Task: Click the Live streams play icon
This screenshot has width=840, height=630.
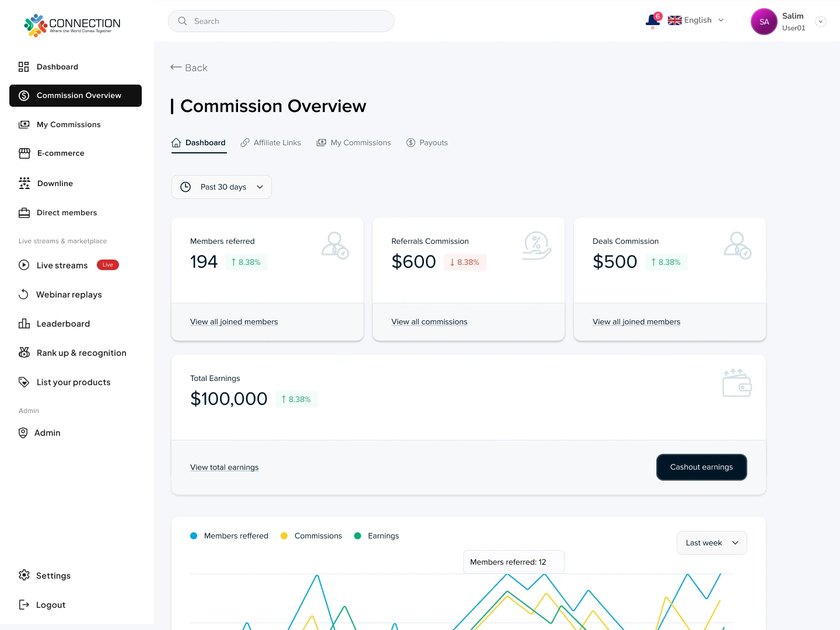Action: pyautogui.click(x=24, y=265)
